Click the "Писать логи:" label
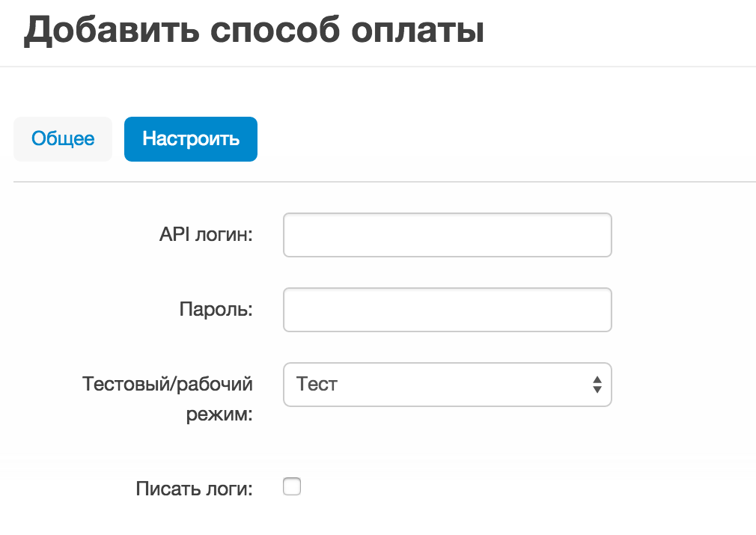The image size is (756, 535). (194, 489)
